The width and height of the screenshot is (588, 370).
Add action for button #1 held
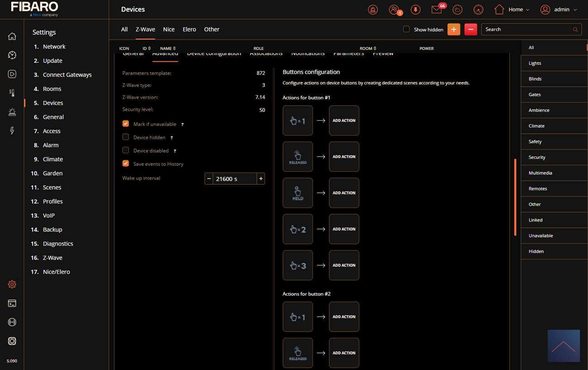tap(344, 193)
